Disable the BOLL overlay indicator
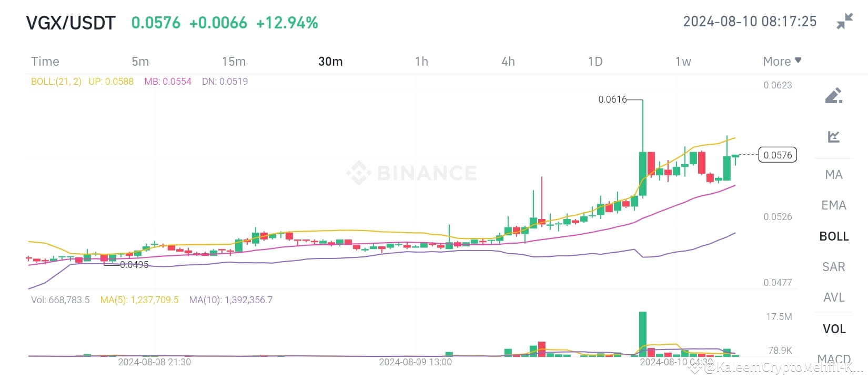The height and width of the screenshot is (379, 868). [834, 236]
